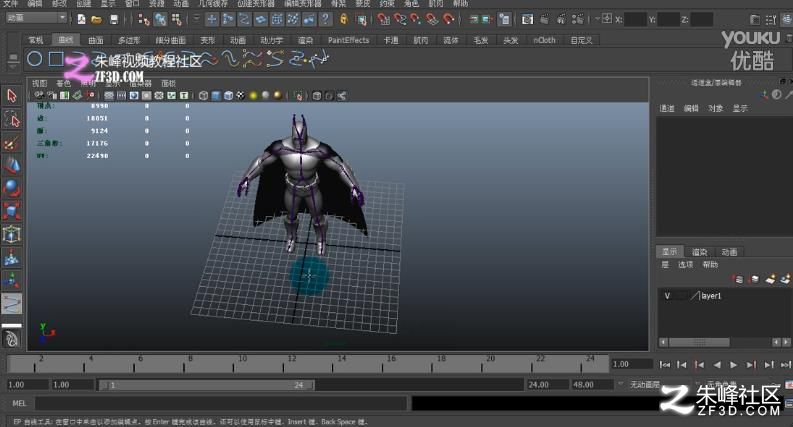The width and height of the screenshot is (793, 427).
Task: Click select camera icon in viewport toolbar
Action: [x=39, y=95]
